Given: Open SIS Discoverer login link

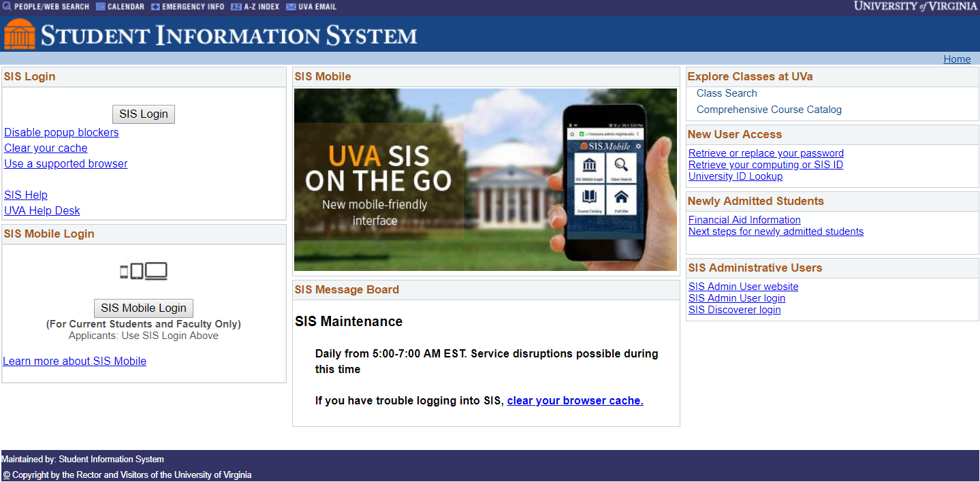Looking at the screenshot, I should pos(735,310).
